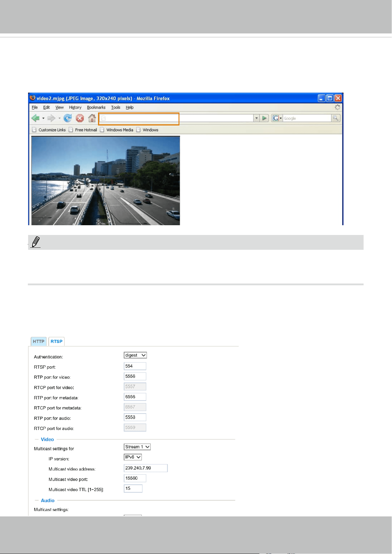Reload the page with the refresh icon

click(x=68, y=118)
